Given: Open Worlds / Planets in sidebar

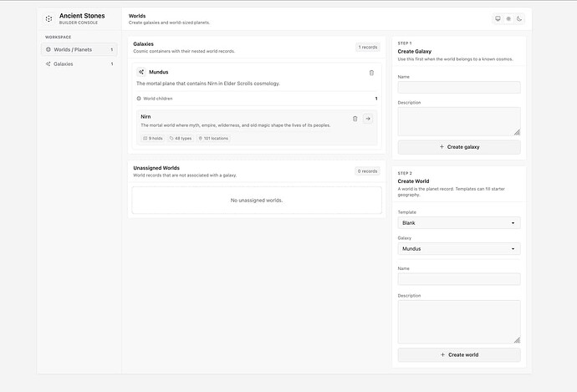Looking at the screenshot, I should pyautogui.click(x=79, y=49).
